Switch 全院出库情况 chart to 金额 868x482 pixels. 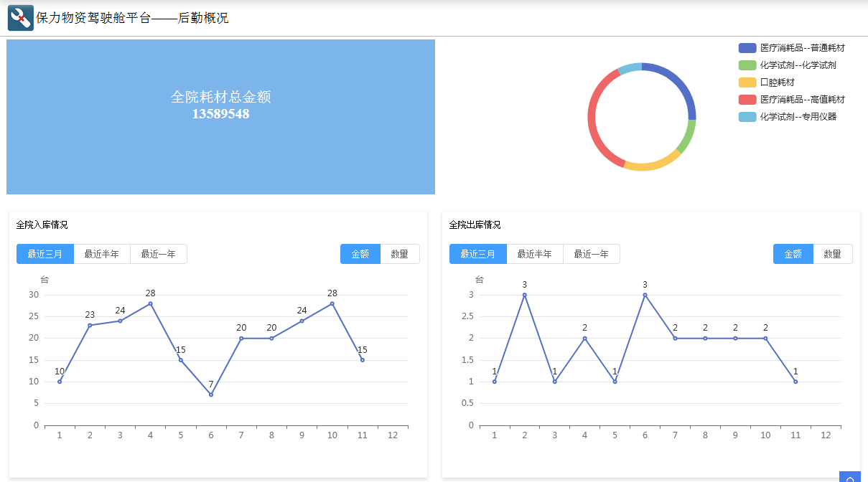tap(793, 254)
